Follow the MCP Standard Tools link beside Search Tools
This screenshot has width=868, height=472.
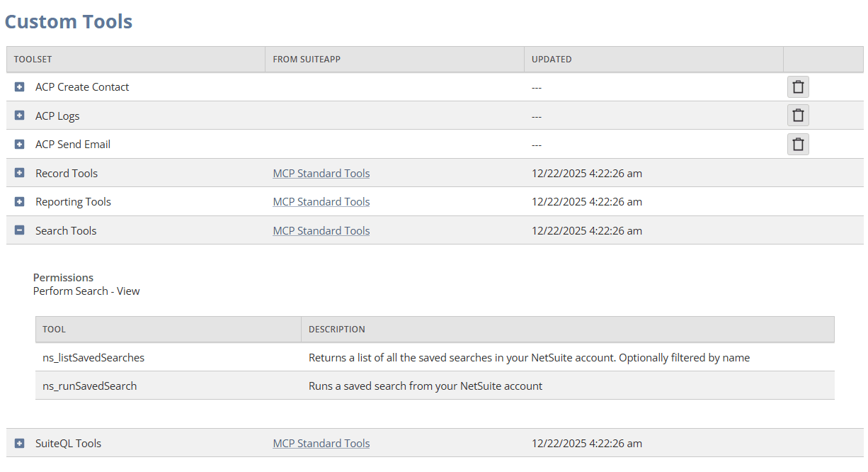pos(321,230)
